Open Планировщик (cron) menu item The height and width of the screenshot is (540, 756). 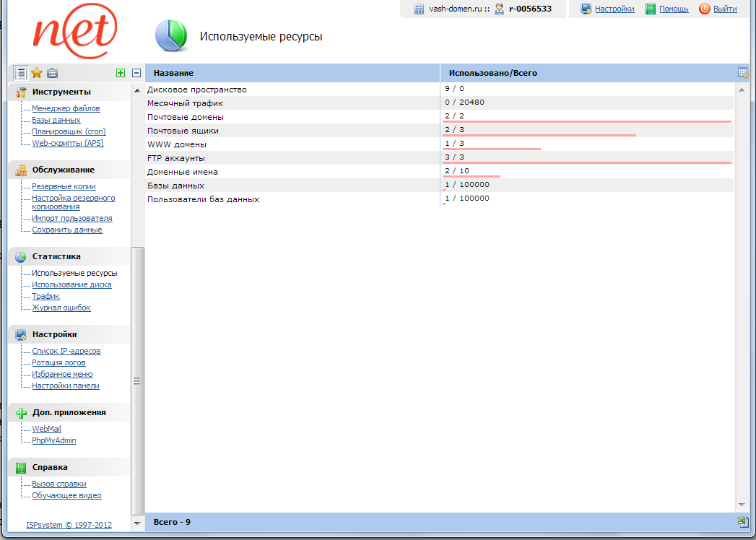(69, 131)
